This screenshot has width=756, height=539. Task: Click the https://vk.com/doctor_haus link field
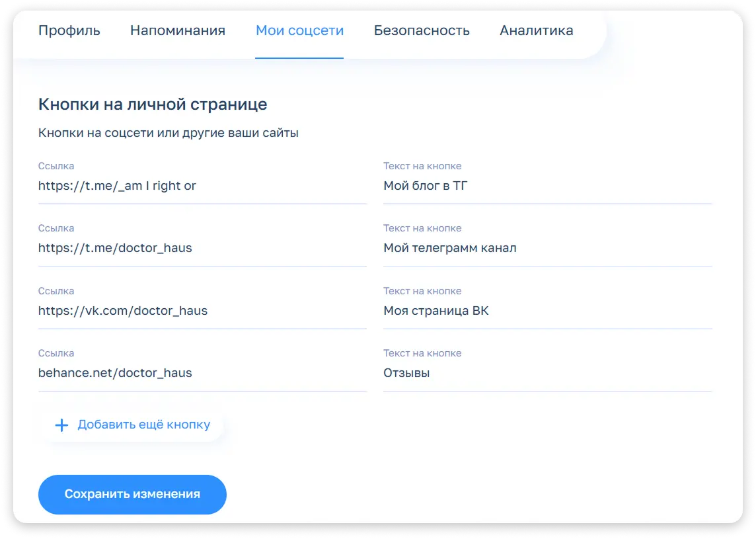[202, 311]
